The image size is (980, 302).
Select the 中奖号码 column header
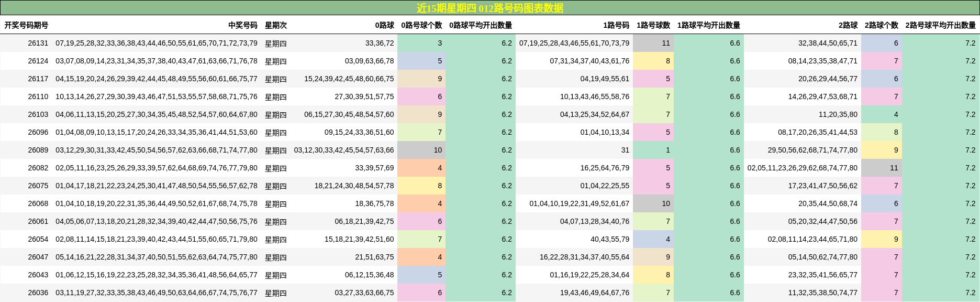243,25
